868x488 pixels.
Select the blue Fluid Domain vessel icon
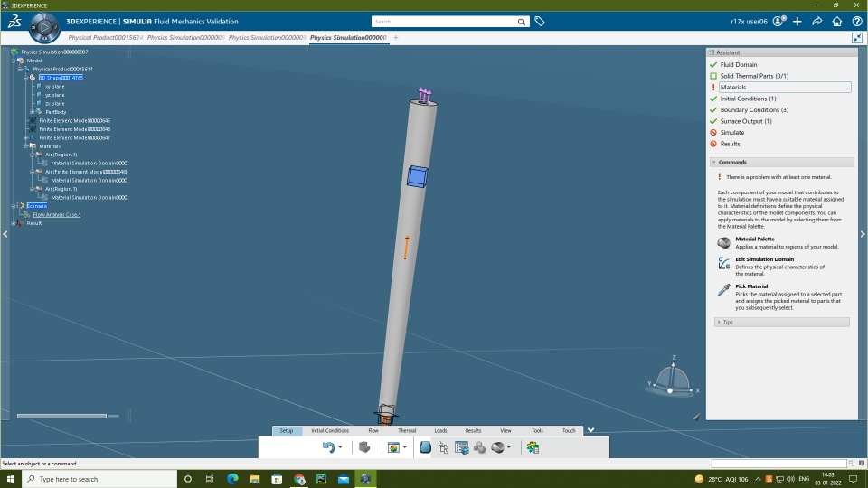(x=425, y=447)
